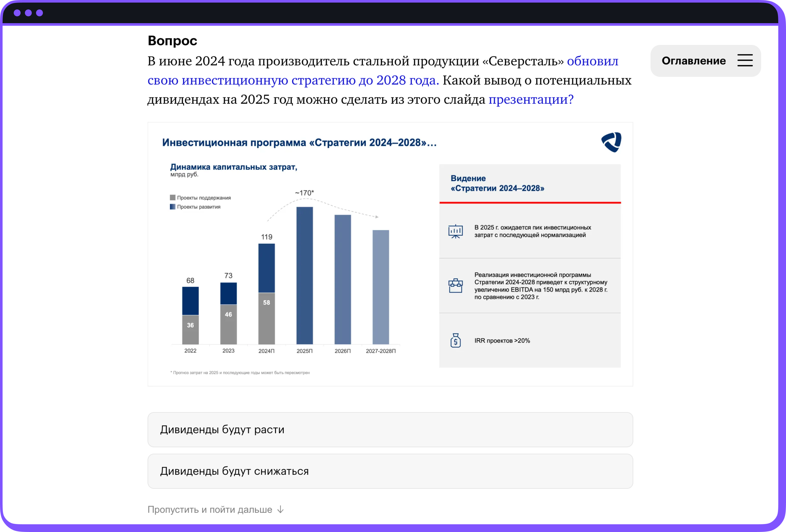Screen dimensions: 786x532
Task: Click the 2025П bar in the chart
Action: click(304, 276)
